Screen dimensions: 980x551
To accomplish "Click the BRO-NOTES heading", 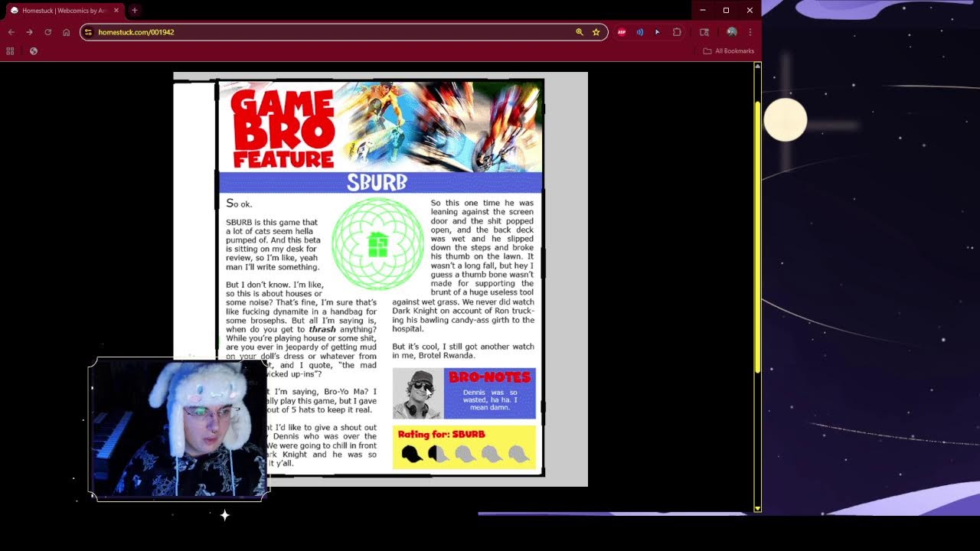I will (489, 377).
